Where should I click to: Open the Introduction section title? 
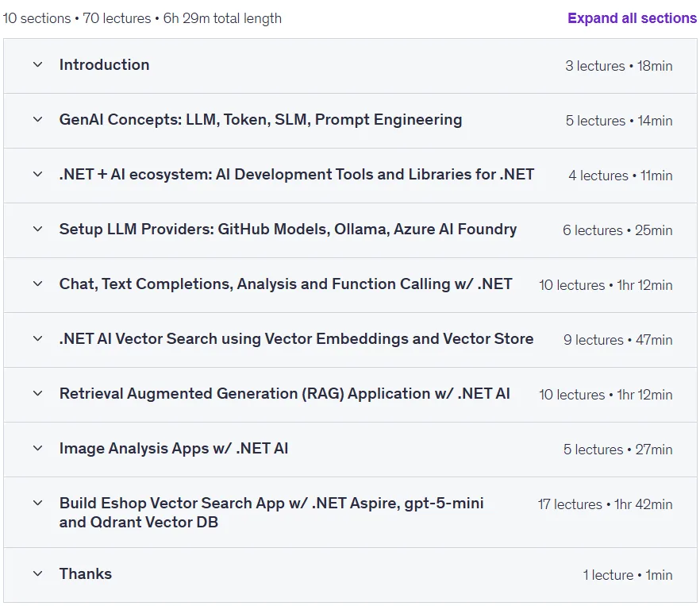click(x=105, y=65)
